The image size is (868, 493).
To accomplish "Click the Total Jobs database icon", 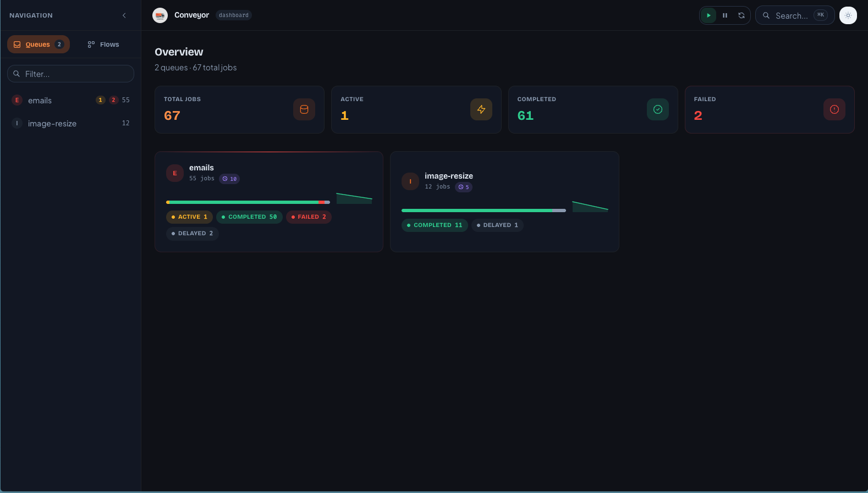I will [304, 109].
